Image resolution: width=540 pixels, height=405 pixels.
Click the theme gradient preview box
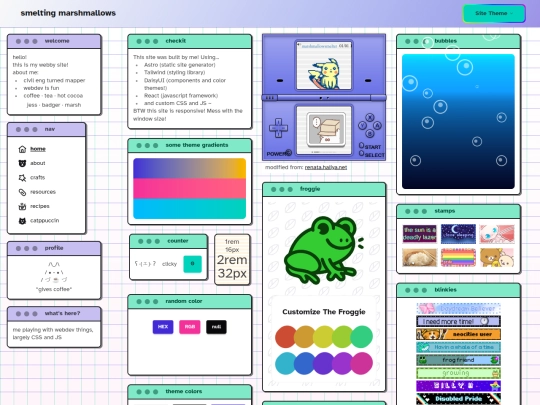click(x=189, y=188)
